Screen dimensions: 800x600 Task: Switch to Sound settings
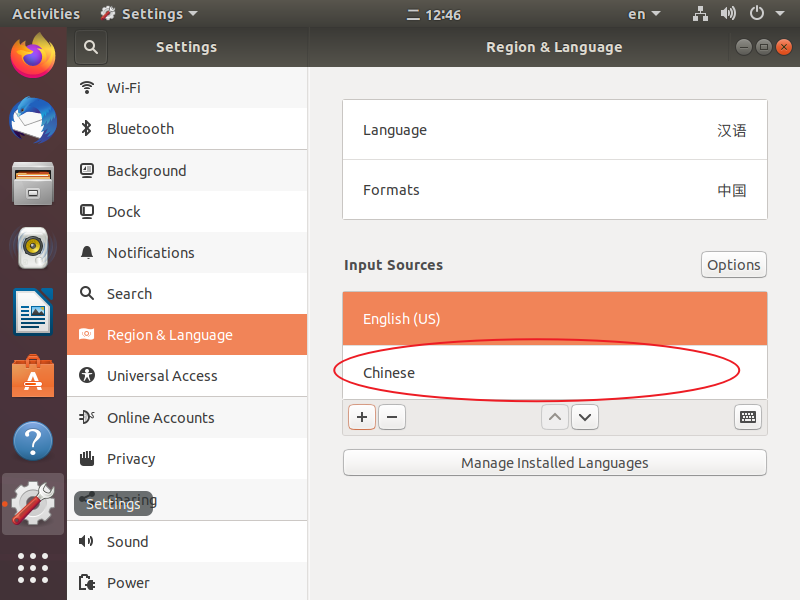[187, 541]
